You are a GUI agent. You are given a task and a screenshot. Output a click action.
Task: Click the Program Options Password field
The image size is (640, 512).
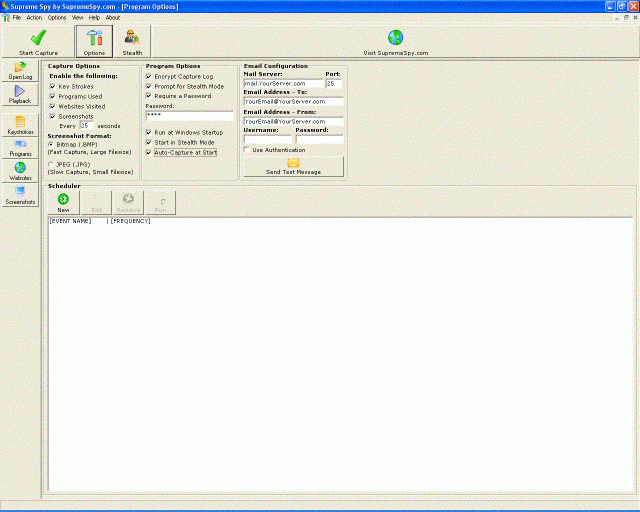[x=190, y=116]
